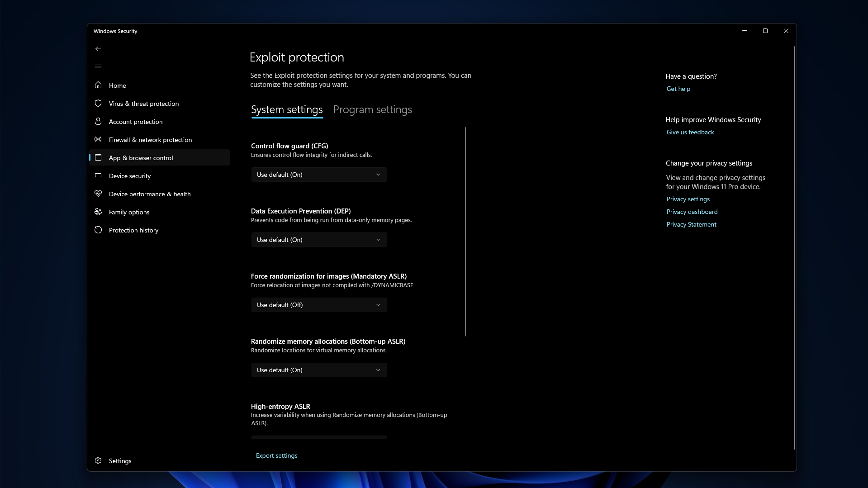This screenshot has width=868, height=488.
Task: Click the Exploit protection heading
Action: 297,57
